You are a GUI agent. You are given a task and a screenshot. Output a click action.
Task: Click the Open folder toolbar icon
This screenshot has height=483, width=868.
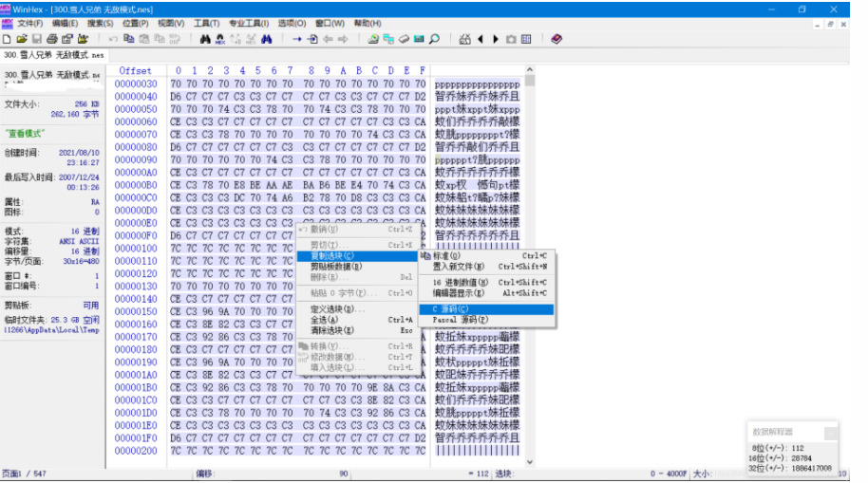click(x=83, y=39)
